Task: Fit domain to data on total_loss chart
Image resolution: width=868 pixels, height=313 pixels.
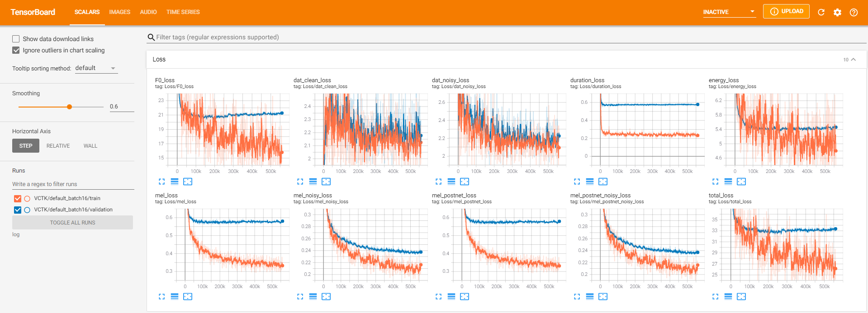Action: (x=741, y=297)
